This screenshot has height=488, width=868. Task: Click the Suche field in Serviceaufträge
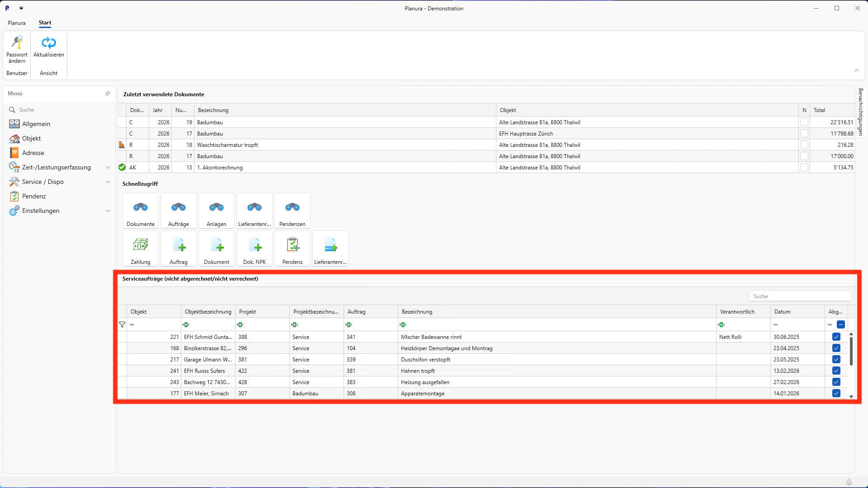pos(800,296)
